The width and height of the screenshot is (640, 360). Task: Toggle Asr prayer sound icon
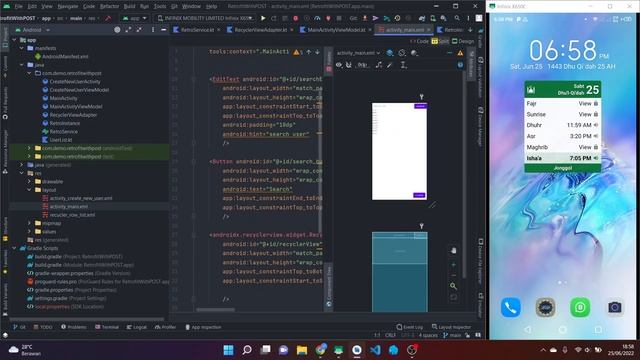point(596,136)
